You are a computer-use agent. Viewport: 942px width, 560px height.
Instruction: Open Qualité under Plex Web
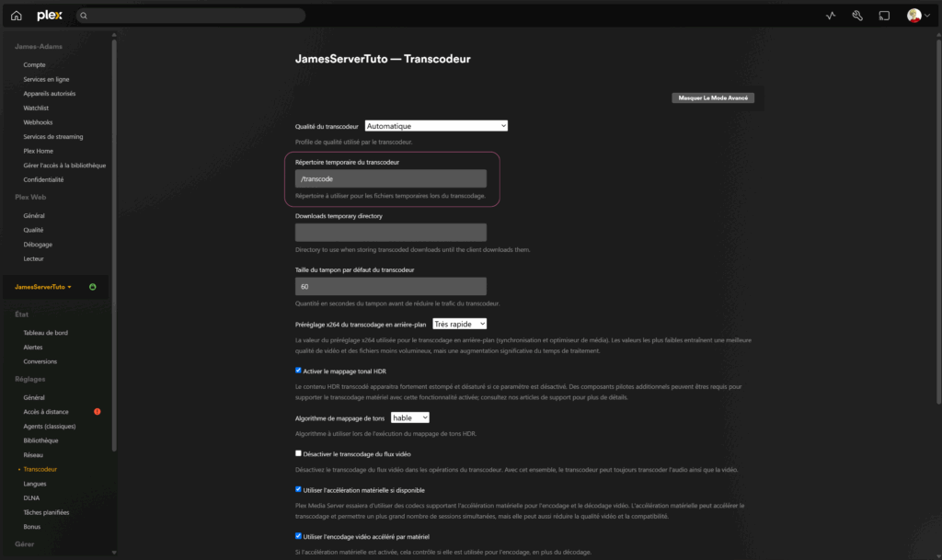[33, 230]
